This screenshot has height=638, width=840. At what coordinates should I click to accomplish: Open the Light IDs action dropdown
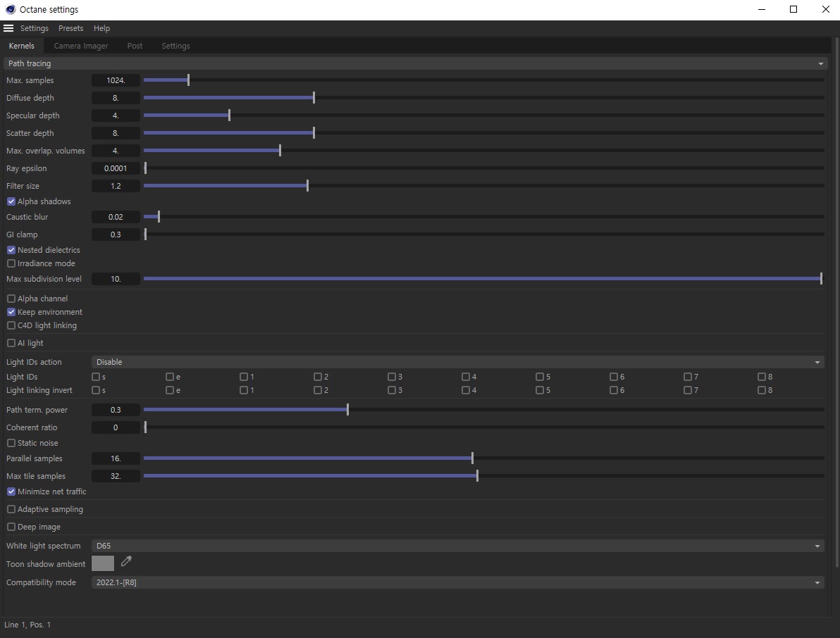(458, 362)
